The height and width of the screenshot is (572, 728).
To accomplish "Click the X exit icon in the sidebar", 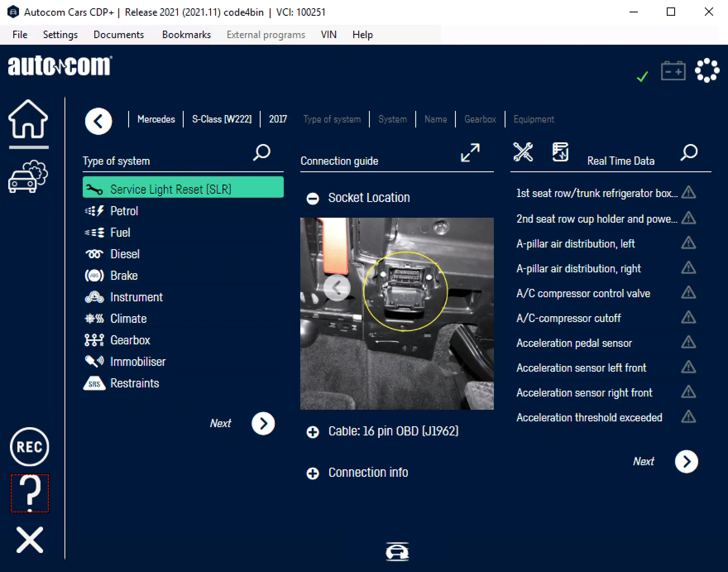I will coord(30,540).
